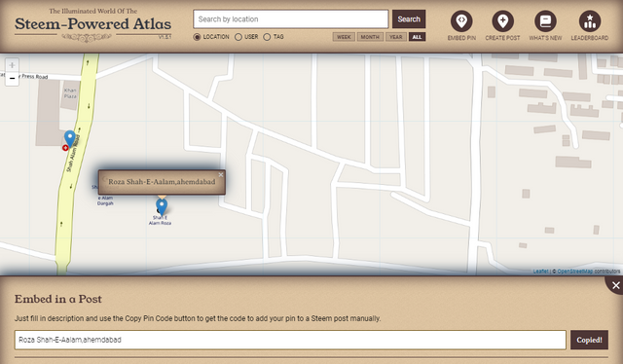This screenshot has width=623, height=364.
Task: Click the Search button
Action: click(x=409, y=19)
